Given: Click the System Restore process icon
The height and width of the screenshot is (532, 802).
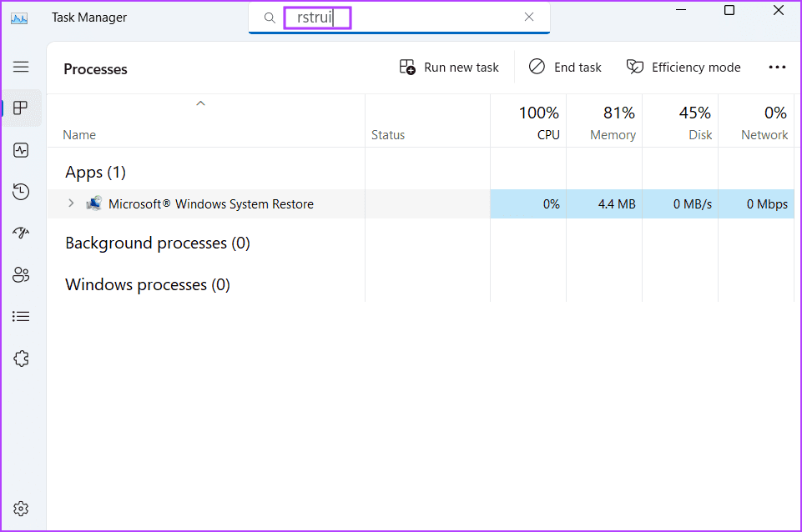Looking at the screenshot, I should 93,203.
